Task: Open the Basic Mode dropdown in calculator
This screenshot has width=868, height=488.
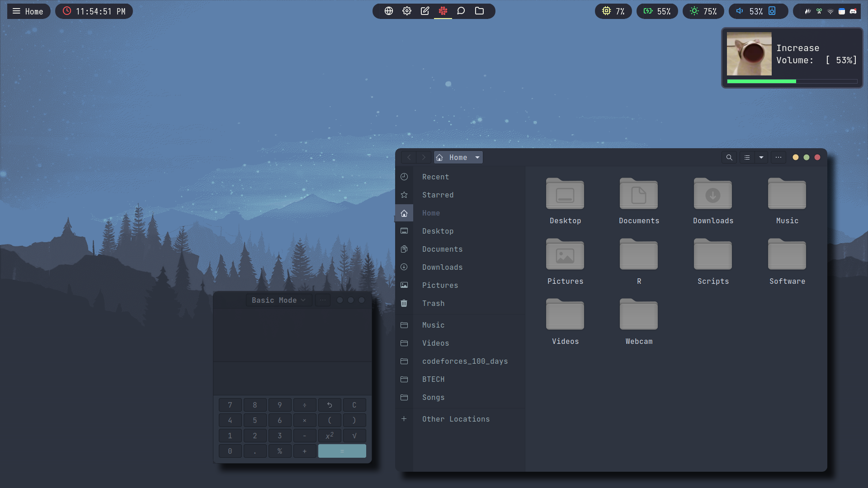Action: pyautogui.click(x=278, y=300)
